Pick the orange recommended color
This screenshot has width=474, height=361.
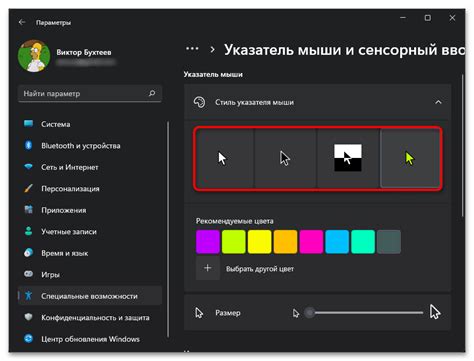point(285,242)
